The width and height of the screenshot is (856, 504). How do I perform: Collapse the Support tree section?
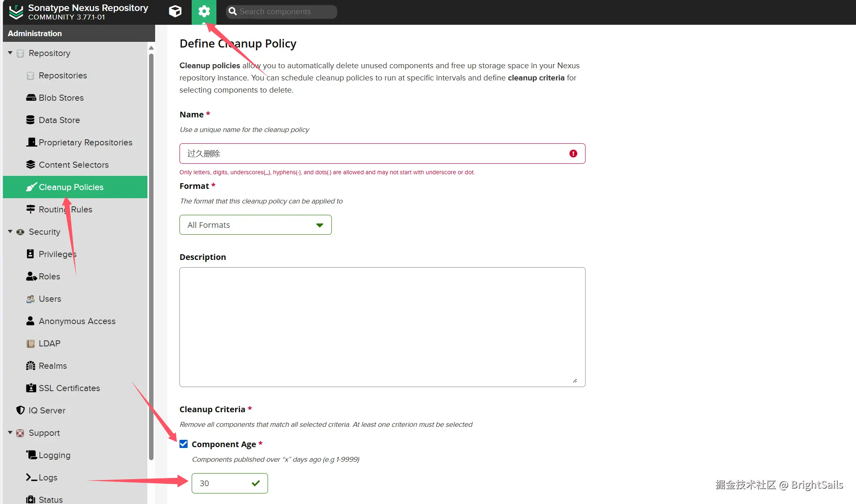(10, 433)
